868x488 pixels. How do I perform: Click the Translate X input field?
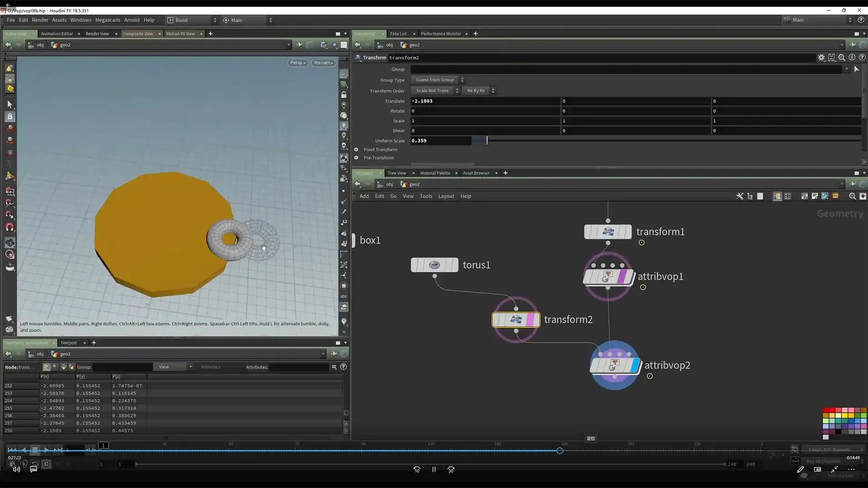point(485,101)
